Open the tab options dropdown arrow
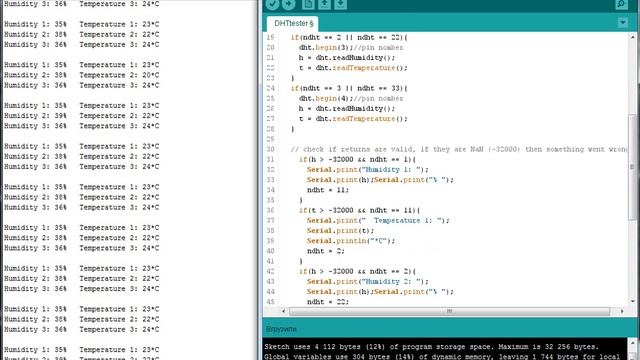 [x=623, y=22]
